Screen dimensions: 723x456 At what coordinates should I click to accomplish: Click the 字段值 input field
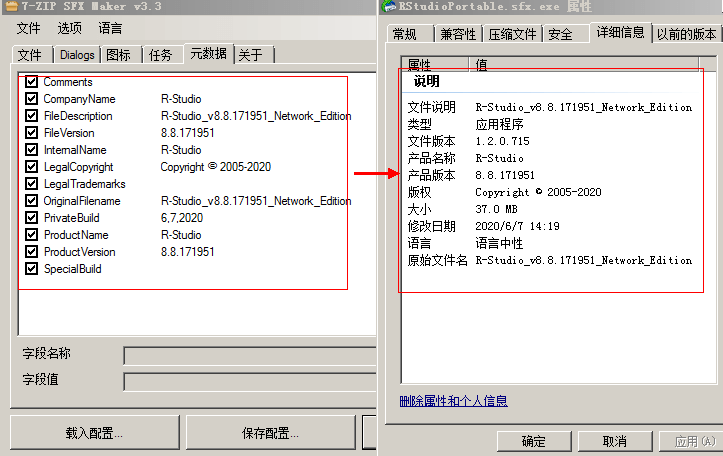(250, 381)
